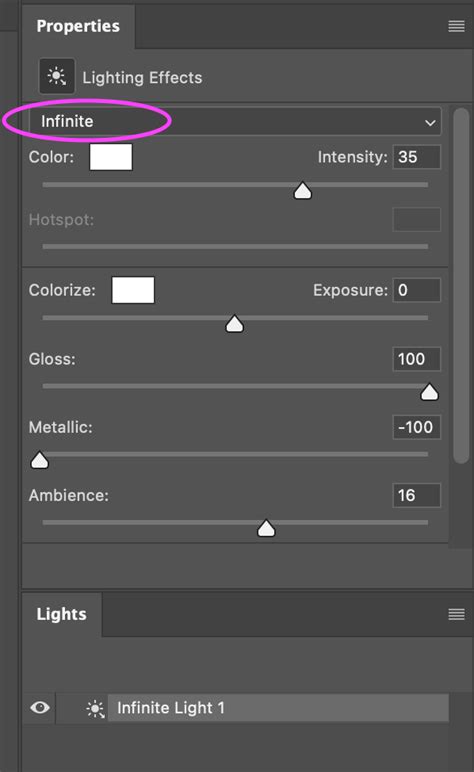Click the Gloss slider handle

point(429,392)
